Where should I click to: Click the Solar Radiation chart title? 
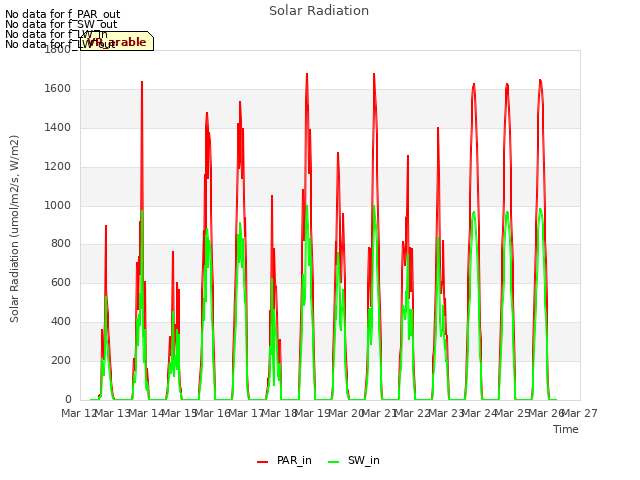319,11
